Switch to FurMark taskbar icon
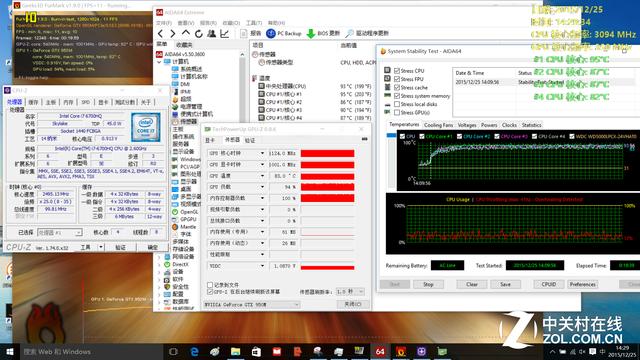This screenshot has width=640, height=360. tap(401, 351)
